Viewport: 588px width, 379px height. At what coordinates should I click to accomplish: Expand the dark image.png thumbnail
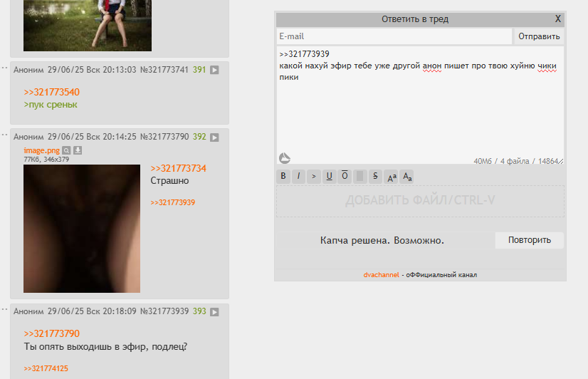[x=82, y=229]
